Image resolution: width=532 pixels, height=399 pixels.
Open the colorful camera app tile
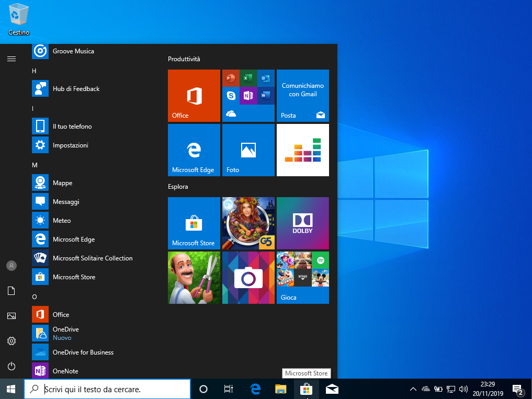click(x=248, y=278)
